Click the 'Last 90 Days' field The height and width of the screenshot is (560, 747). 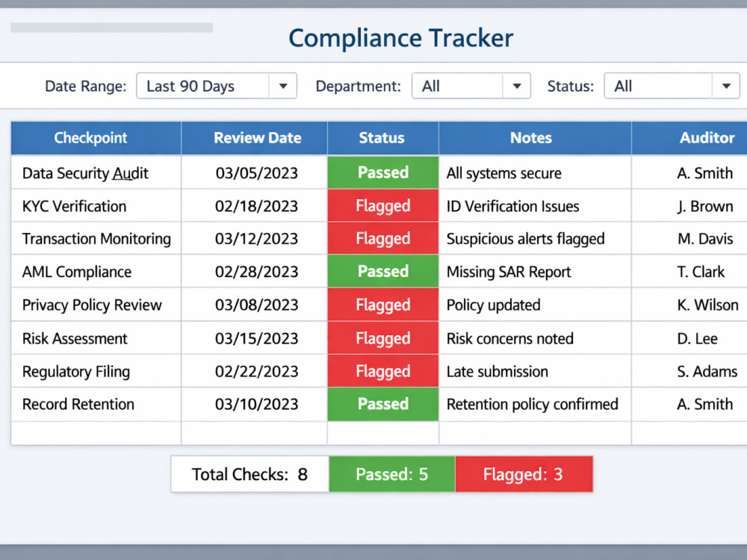tap(203, 86)
